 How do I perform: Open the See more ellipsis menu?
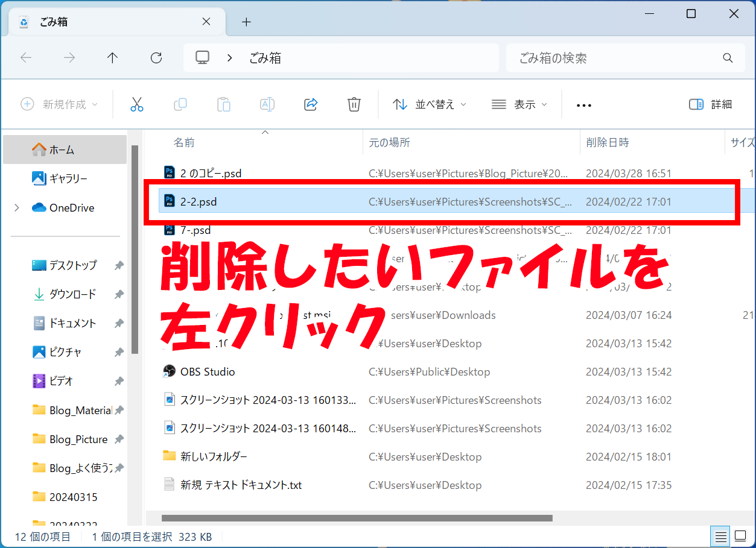(583, 105)
